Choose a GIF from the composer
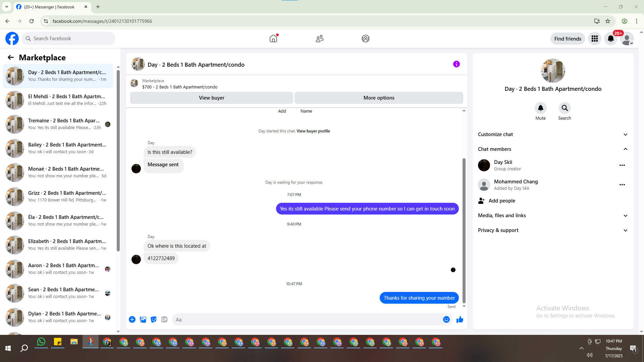The image size is (644, 362). (164, 319)
